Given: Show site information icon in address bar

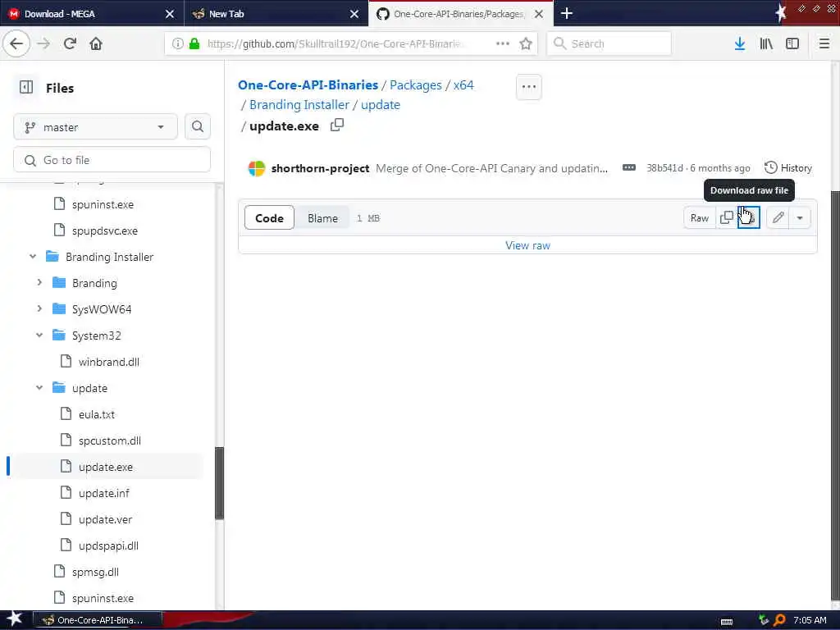Looking at the screenshot, I should point(177,43).
